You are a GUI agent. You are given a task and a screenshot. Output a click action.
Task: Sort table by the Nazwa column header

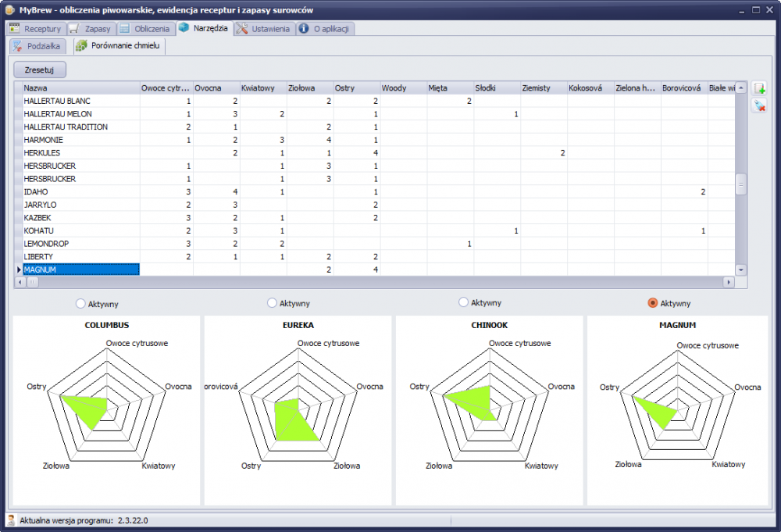pyautogui.click(x=80, y=88)
